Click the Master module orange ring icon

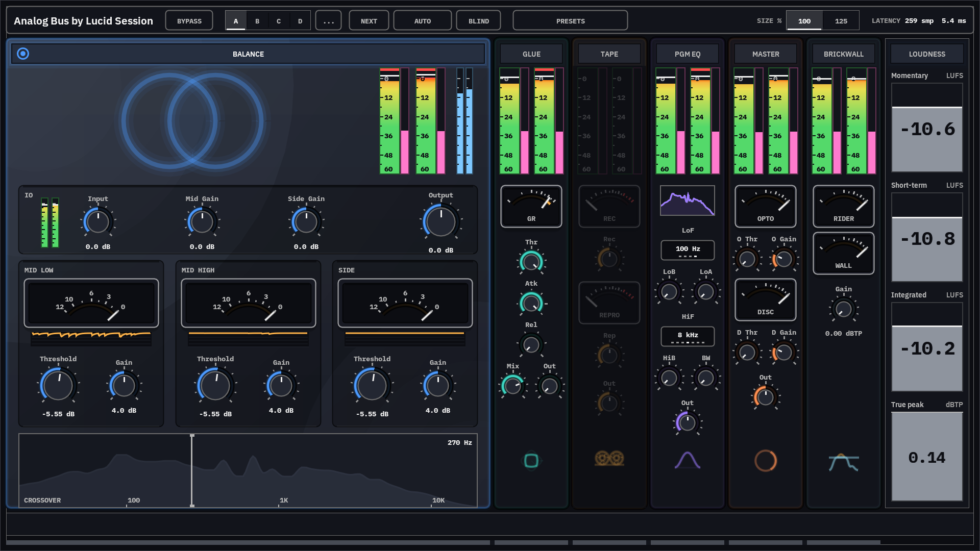pos(766,460)
